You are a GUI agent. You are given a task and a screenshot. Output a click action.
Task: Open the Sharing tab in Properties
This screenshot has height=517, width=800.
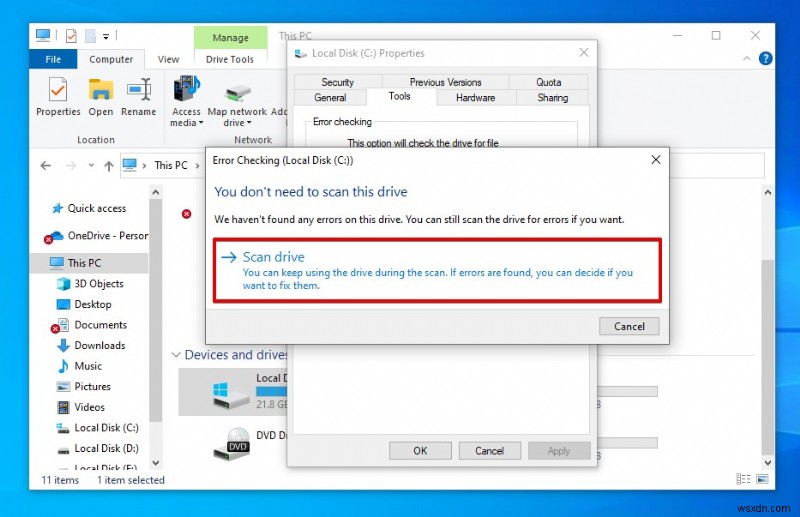[553, 97]
